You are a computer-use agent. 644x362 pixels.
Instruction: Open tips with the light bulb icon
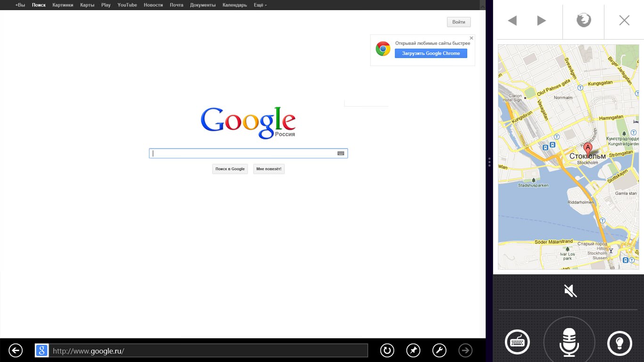(619, 343)
